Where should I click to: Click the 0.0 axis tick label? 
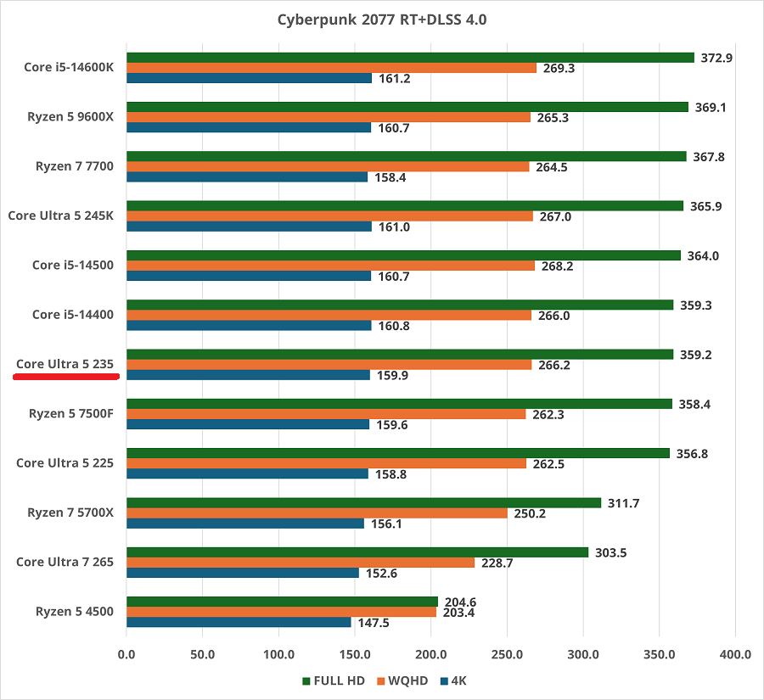click(x=126, y=655)
